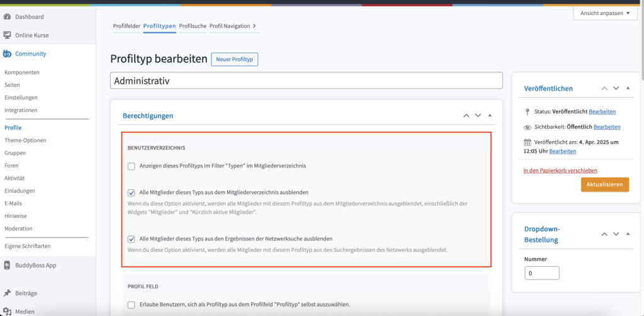Click the BuddyBoss App sidebar icon
Image resolution: width=644 pixels, height=316 pixels.
pyautogui.click(x=8, y=265)
